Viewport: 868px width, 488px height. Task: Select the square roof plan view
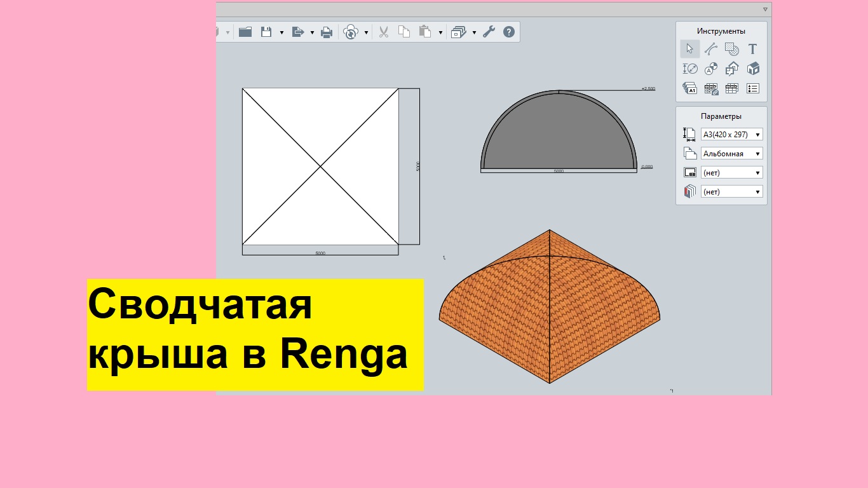click(320, 166)
